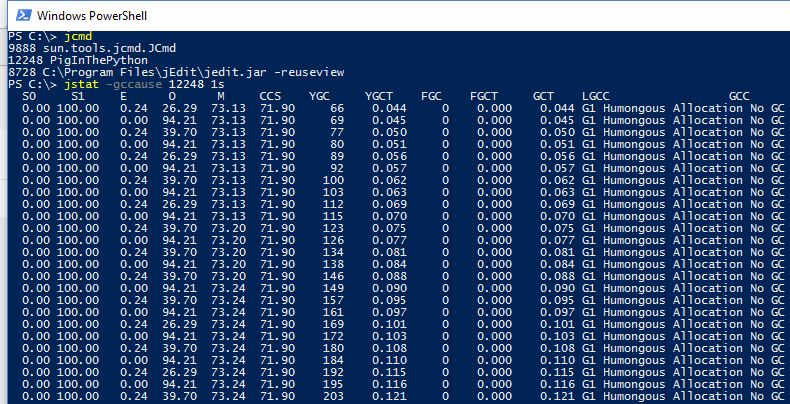Select the line 12248 PigInThePython
Image resolution: width=790 pixels, height=404 pixels.
78,60
